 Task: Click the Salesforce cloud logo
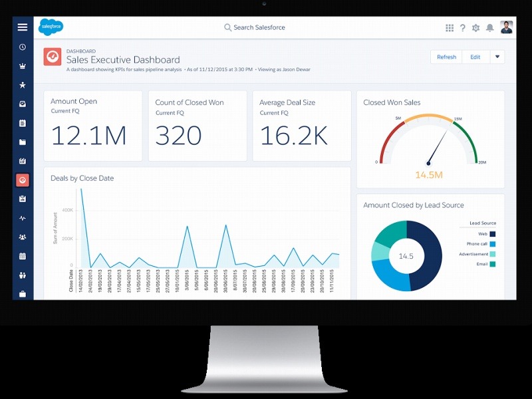coord(51,27)
